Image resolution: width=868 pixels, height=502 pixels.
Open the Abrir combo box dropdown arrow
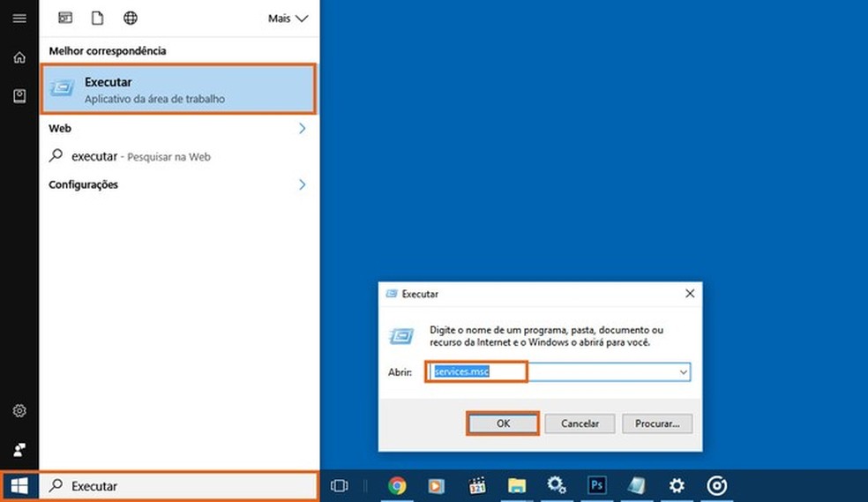(684, 372)
